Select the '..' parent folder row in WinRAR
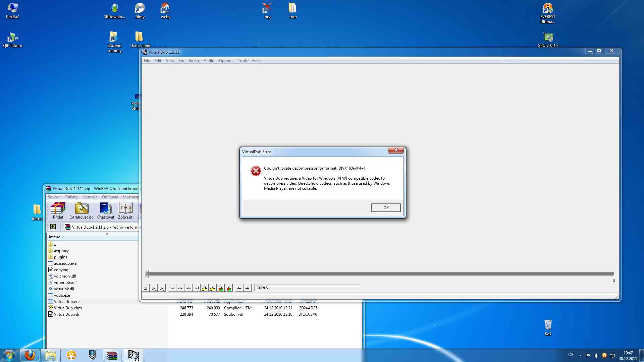Viewport: 644px width, 362px height. click(52, 244)
